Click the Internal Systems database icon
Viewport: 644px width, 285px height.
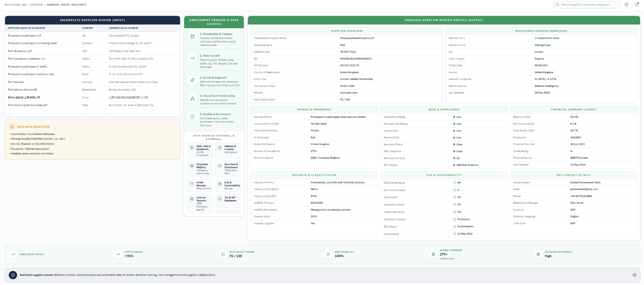click(x=192, y=199)
